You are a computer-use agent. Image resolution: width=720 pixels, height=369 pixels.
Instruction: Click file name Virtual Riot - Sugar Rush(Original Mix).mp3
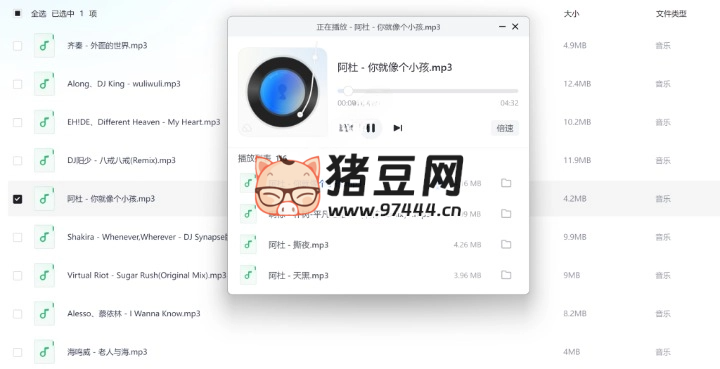[146, 275]
